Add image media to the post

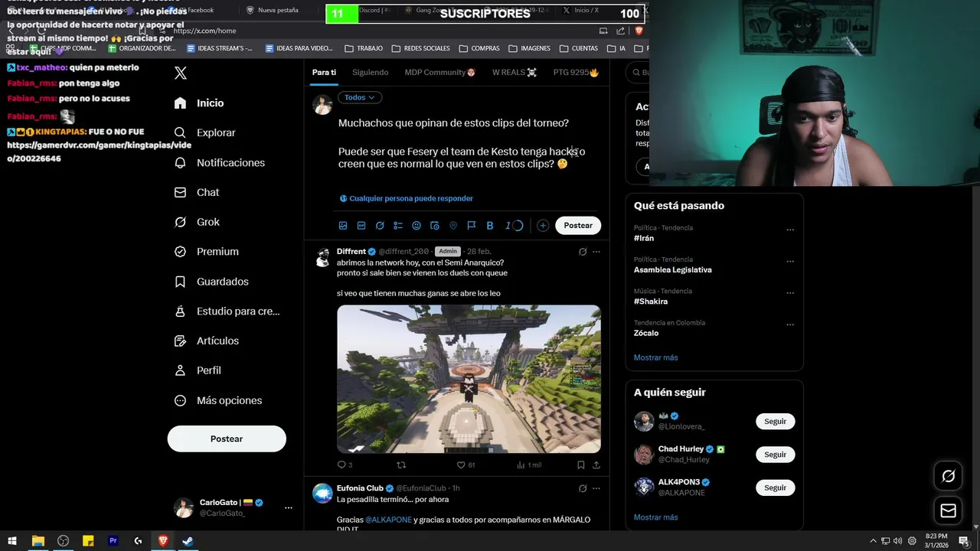343,225
